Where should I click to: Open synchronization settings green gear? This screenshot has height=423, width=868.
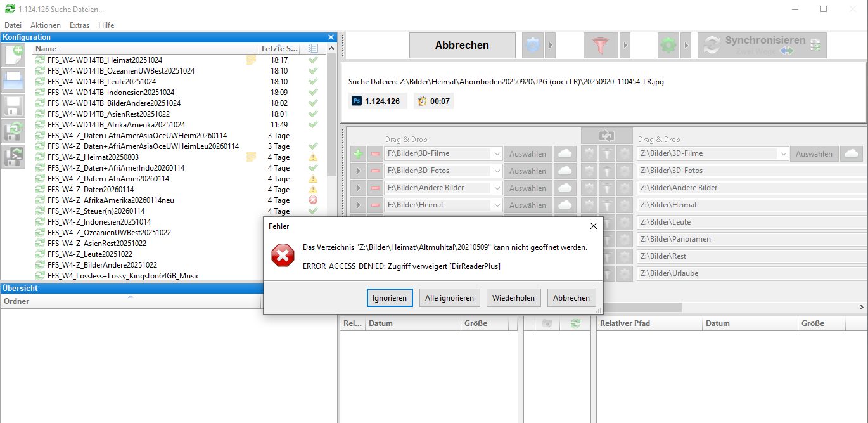point(668,46)
